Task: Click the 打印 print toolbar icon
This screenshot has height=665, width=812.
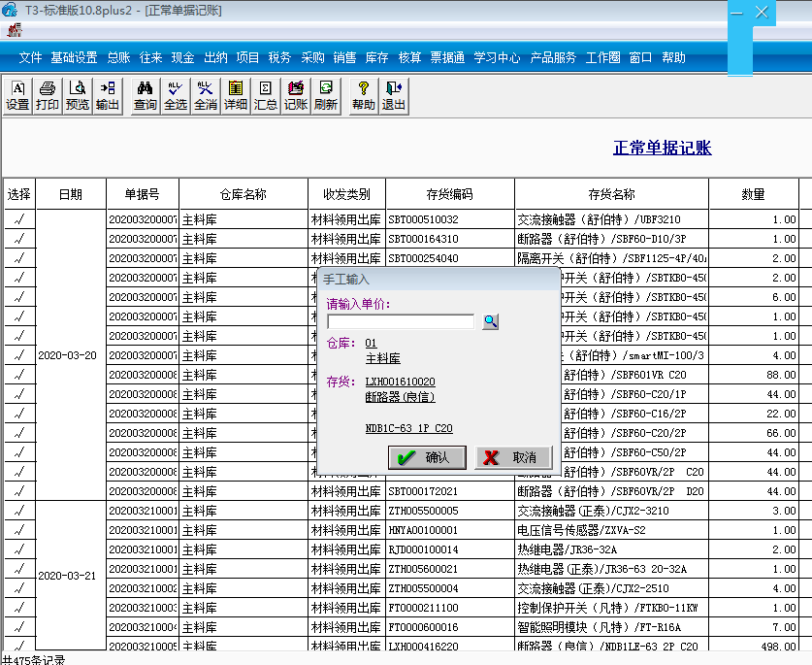Action: pos(48,96)
